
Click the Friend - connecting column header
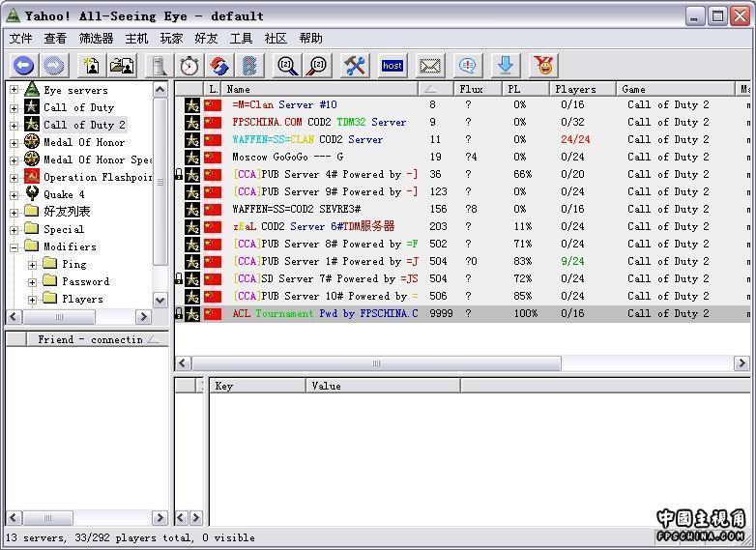coord(98,339)
